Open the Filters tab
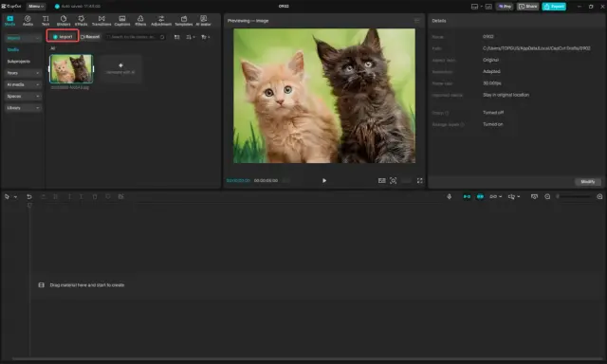Screen dimensions: 607x364 tap(140, 21)
